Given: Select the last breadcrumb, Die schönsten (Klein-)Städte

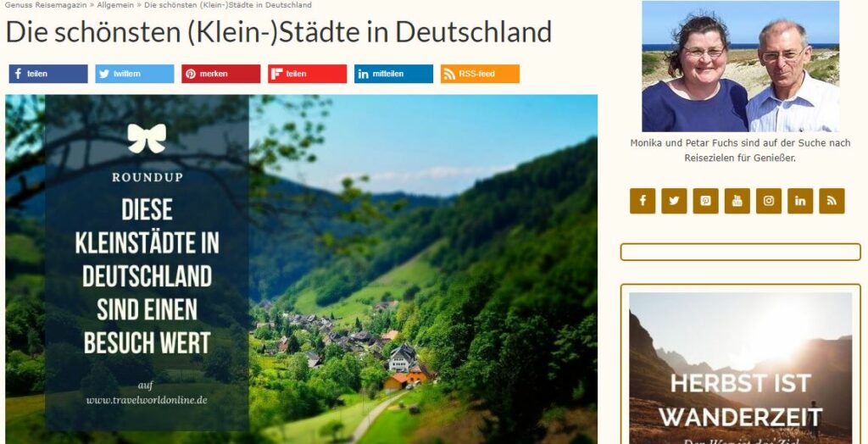Looking at the screenshot, I should [227, 5].
